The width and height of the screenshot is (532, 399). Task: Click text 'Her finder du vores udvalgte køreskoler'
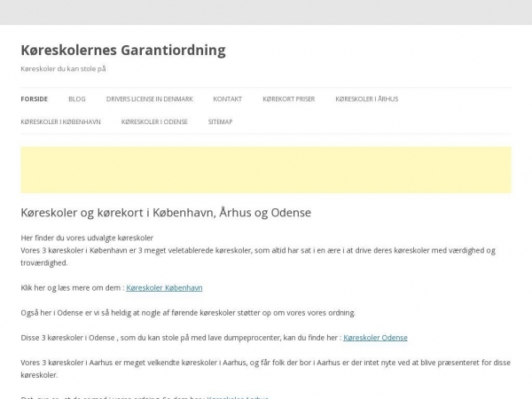[x=87, y=238]
